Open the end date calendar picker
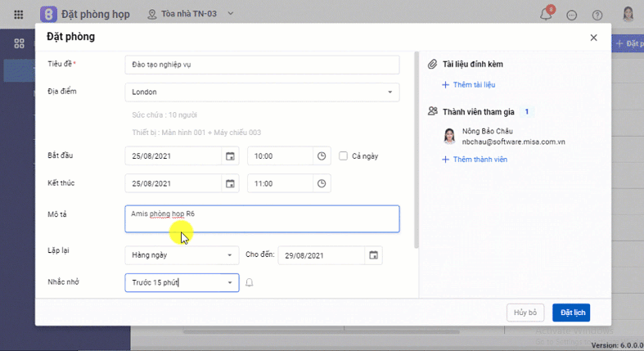644x351 pixels. pos(230,183)
